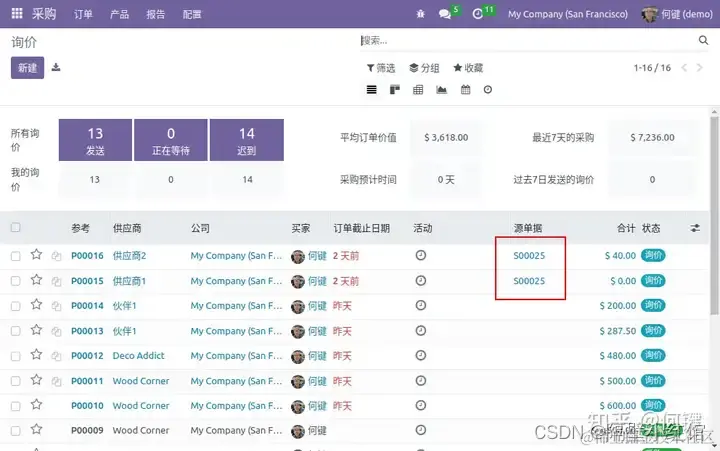720x451 pixels.
Task: Click the Deco Addict supplier cell
Action: (138, 355)
